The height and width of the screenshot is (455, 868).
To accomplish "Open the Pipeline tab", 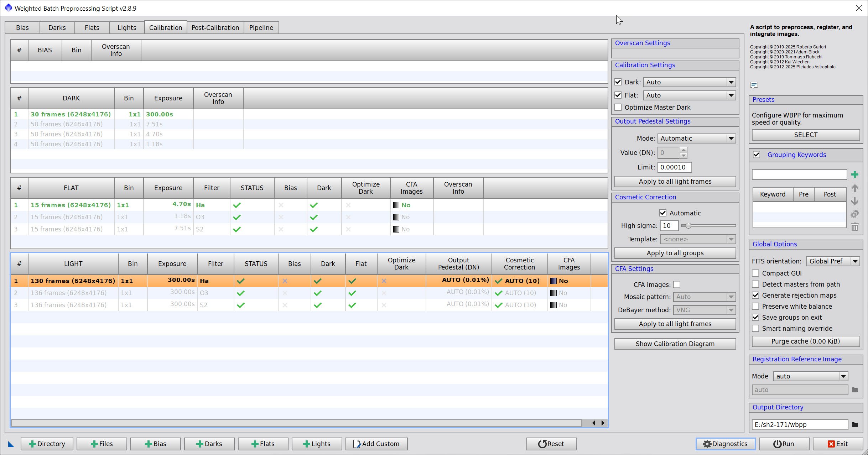I will (x=261, y=27).
